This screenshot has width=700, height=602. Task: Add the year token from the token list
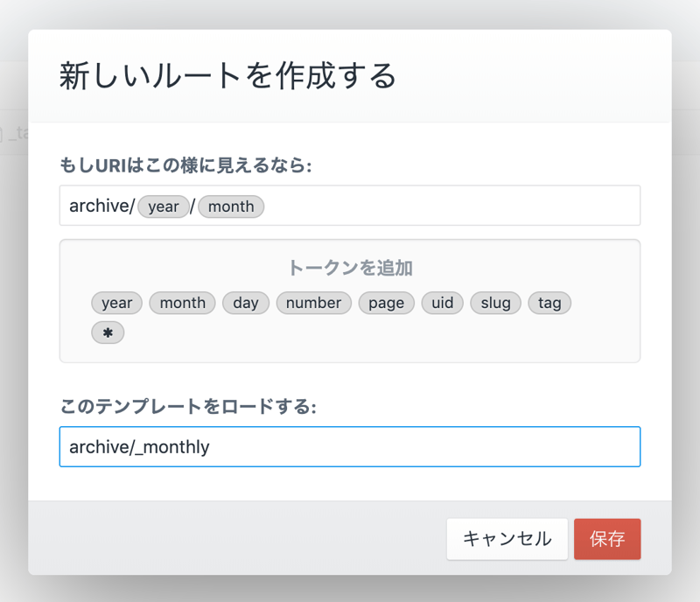(116, 303)
